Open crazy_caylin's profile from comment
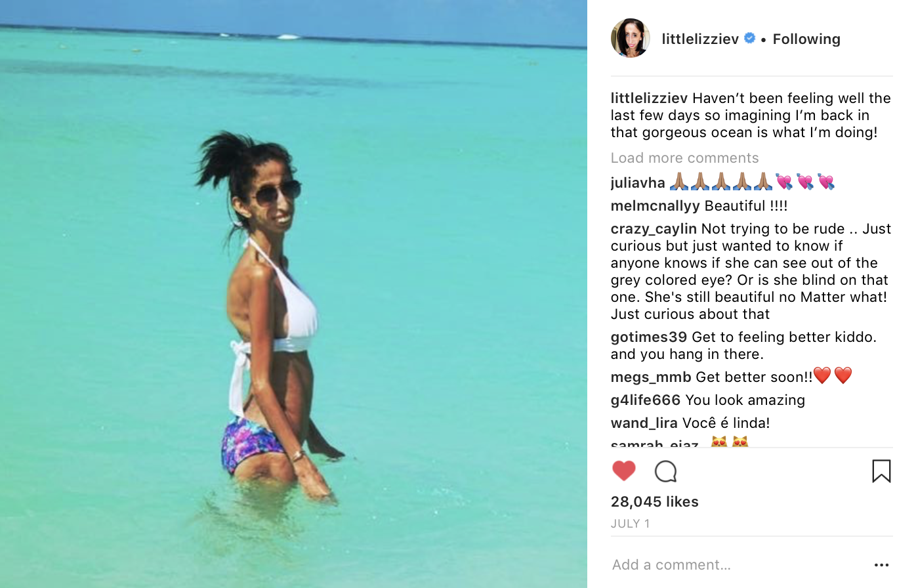 click(654, 229)
